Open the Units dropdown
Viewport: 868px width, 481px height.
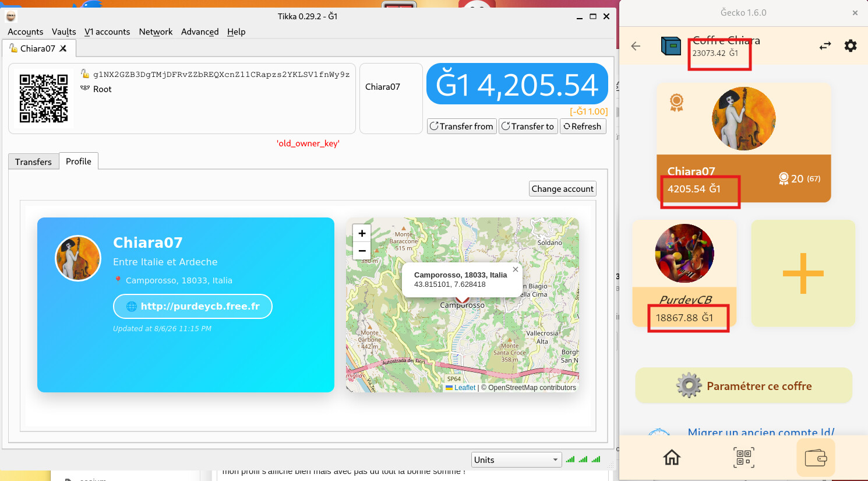pyautogui.click(x=516, y=460)
